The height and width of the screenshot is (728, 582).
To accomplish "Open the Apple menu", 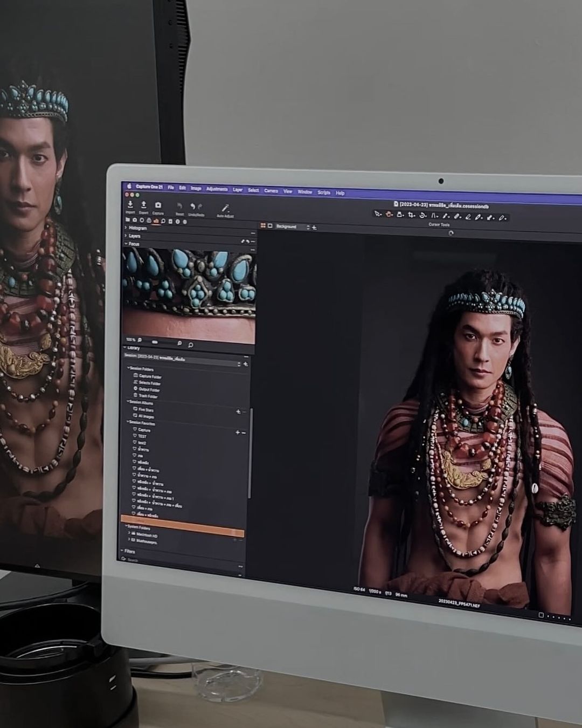I will click(x=129, y=186).
